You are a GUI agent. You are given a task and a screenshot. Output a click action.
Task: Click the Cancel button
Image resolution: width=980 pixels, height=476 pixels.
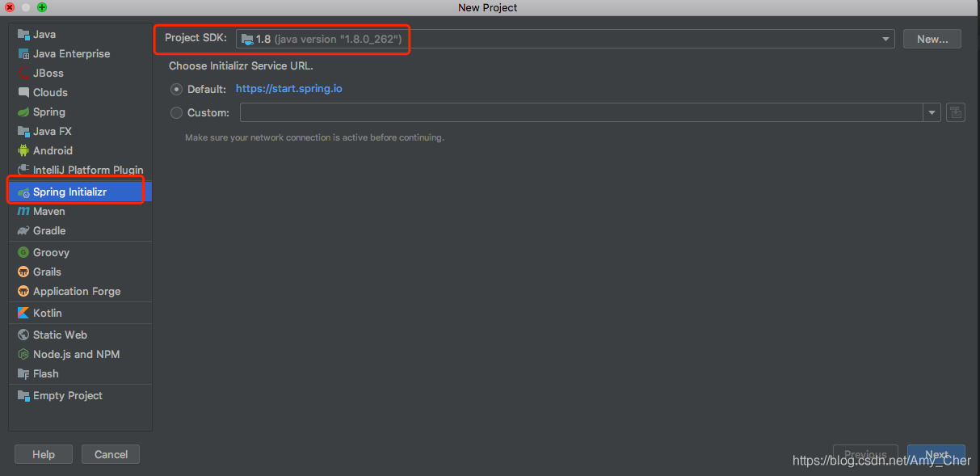coord(111,454)
